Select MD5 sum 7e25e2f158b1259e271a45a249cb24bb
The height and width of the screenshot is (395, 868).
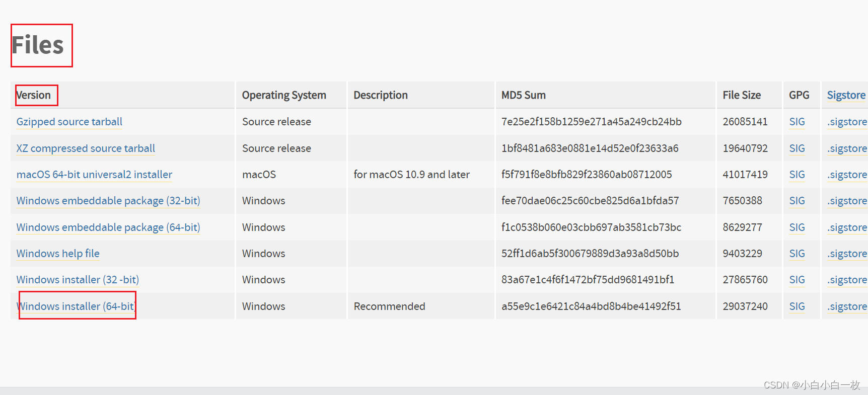tap(592, 122)
